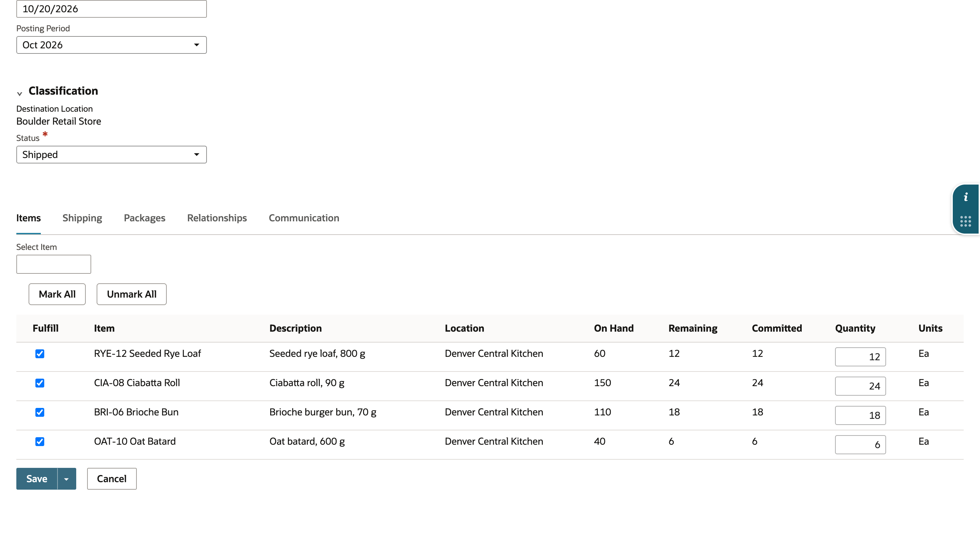Edit quantity for Brioche Bun

coord(860,416)
